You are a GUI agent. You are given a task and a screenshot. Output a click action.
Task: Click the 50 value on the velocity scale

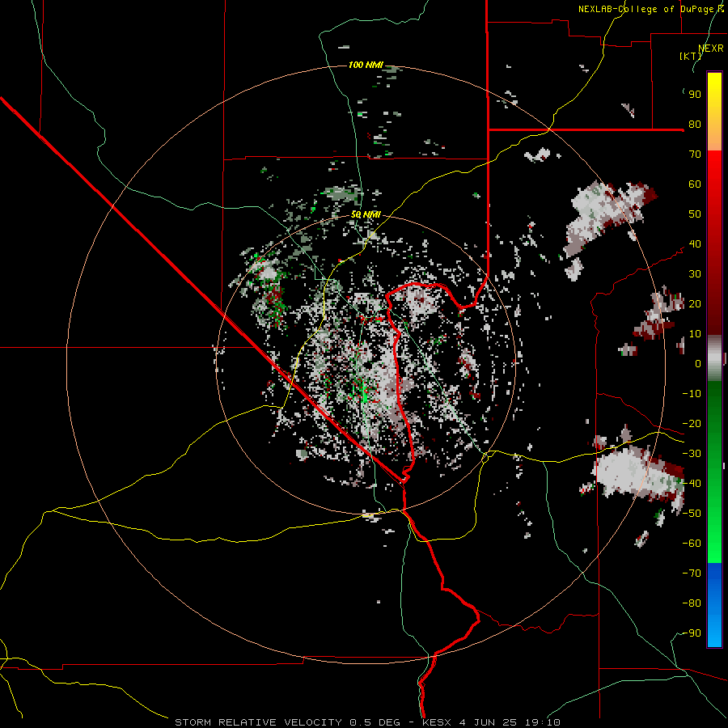pyautogui.click(x=695, y=214)
